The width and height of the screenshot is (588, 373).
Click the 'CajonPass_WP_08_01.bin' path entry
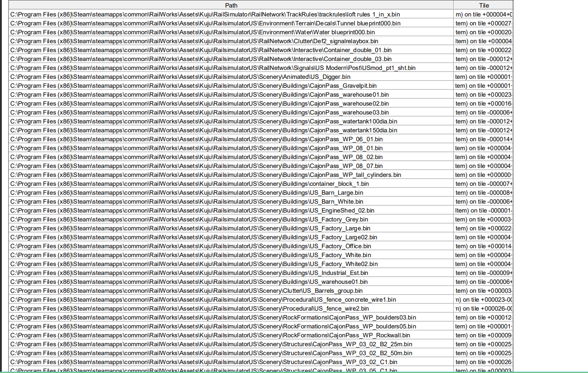231,148
